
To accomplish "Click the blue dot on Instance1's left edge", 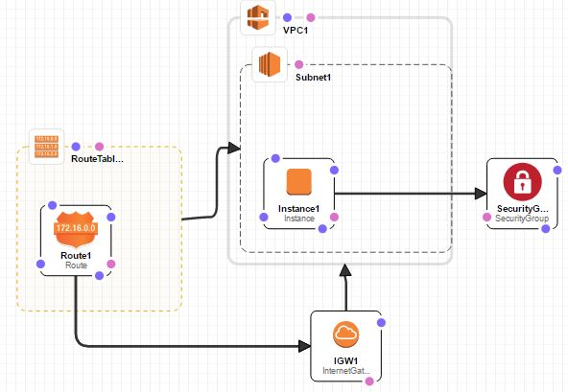I will click(264, 217).
